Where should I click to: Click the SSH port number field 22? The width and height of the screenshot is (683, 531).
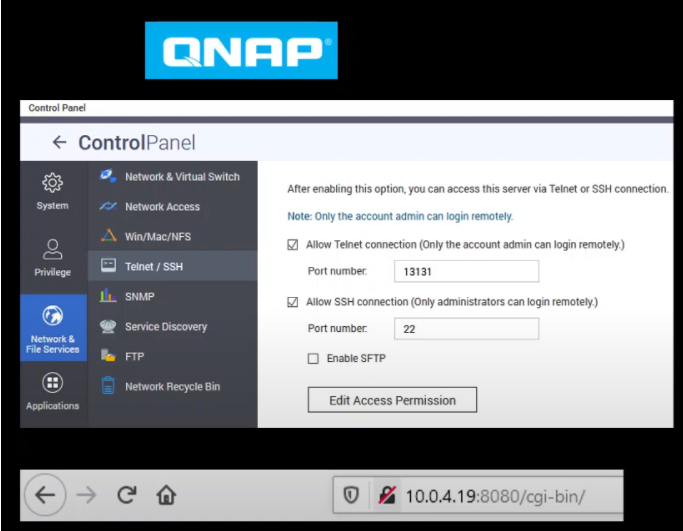(467, 328)
